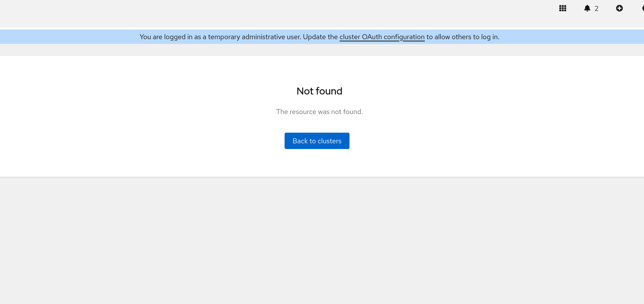This screenshot has width=644, height=304.
Task: Click 'to allow others to log in' text
Action: coord(462,37)
